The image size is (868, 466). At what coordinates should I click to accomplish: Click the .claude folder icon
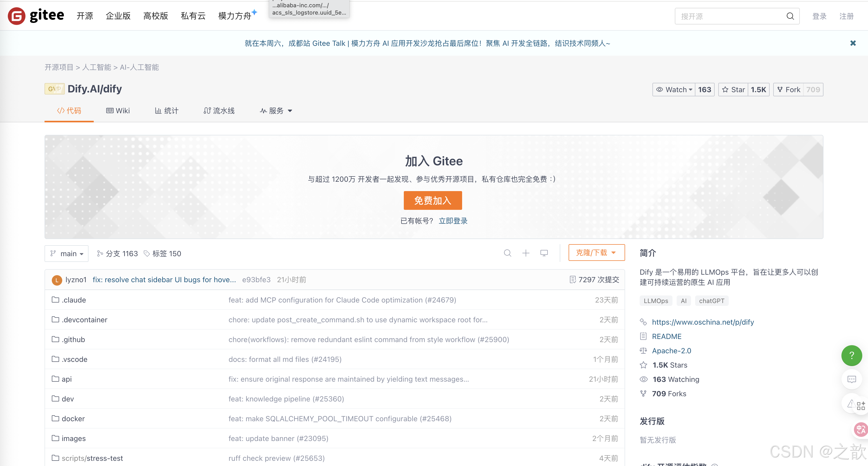tap(55, 300)
